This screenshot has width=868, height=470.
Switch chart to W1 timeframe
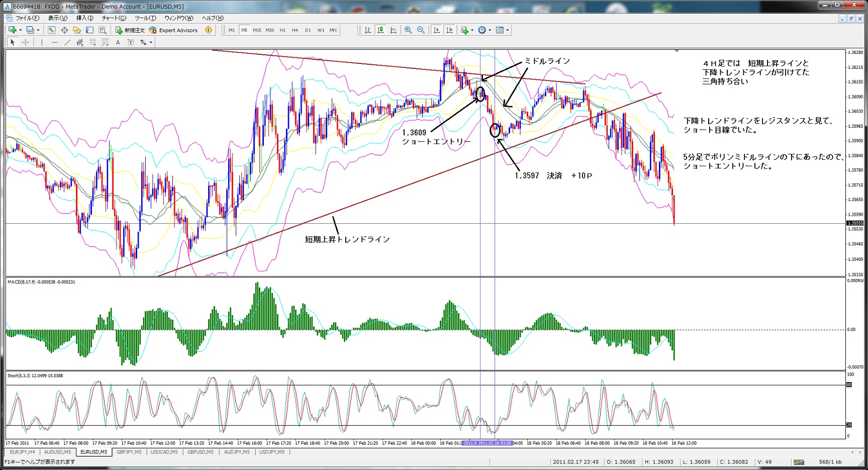click(x=321, y=30)
